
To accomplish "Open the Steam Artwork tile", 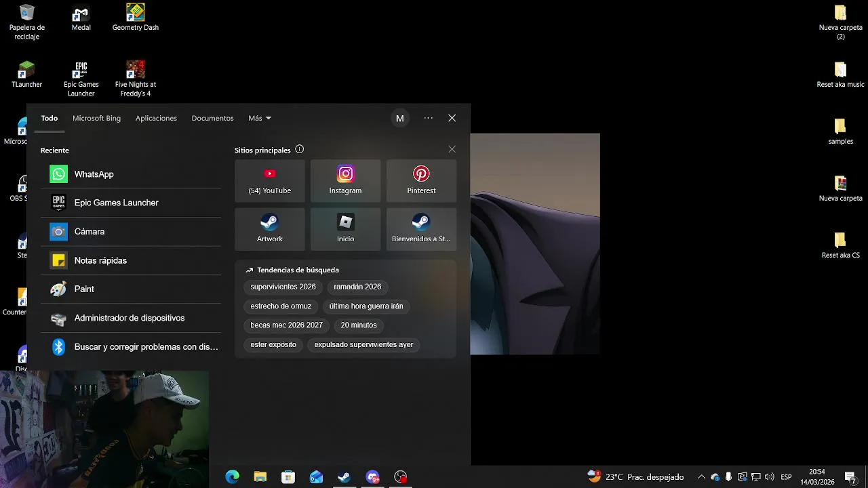I will click(270, 229).
